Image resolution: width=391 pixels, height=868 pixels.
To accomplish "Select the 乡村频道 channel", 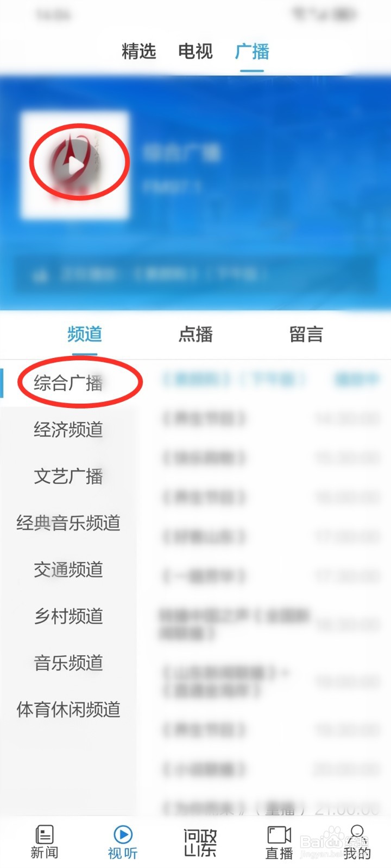I will (x=68, y=616).
